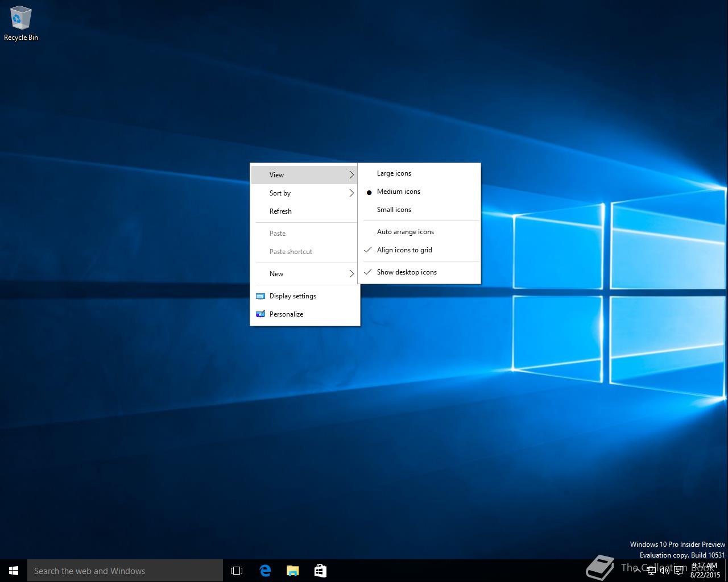Open Task View from the taskbar

237,571
